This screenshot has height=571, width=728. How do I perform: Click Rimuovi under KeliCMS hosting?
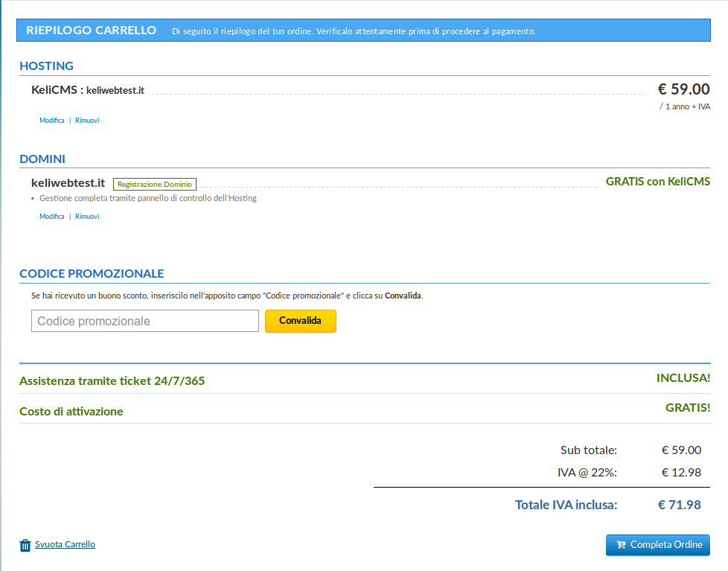(87, 121)
